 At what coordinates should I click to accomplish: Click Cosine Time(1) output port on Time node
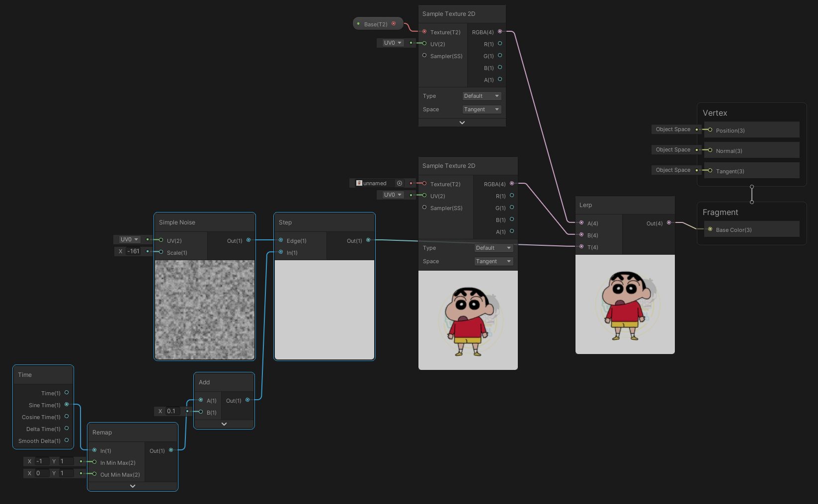coord(67,417)
